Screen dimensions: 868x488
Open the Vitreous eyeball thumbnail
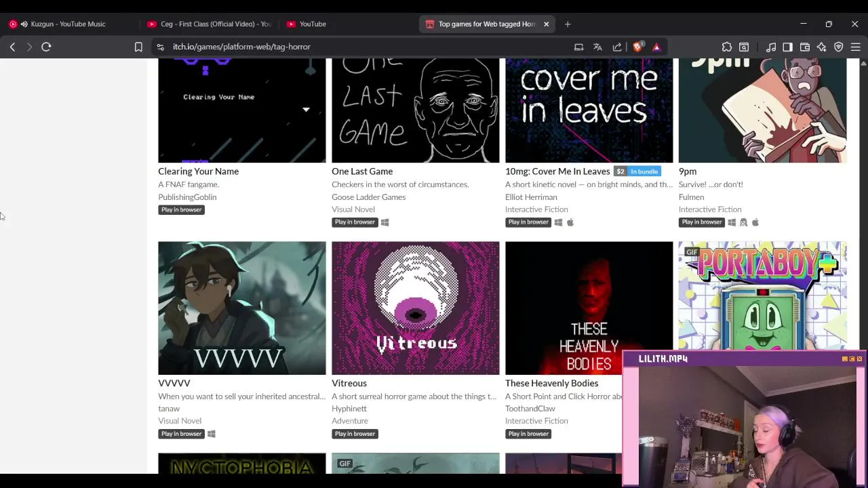pyautogui.click(x=415, y=308)
